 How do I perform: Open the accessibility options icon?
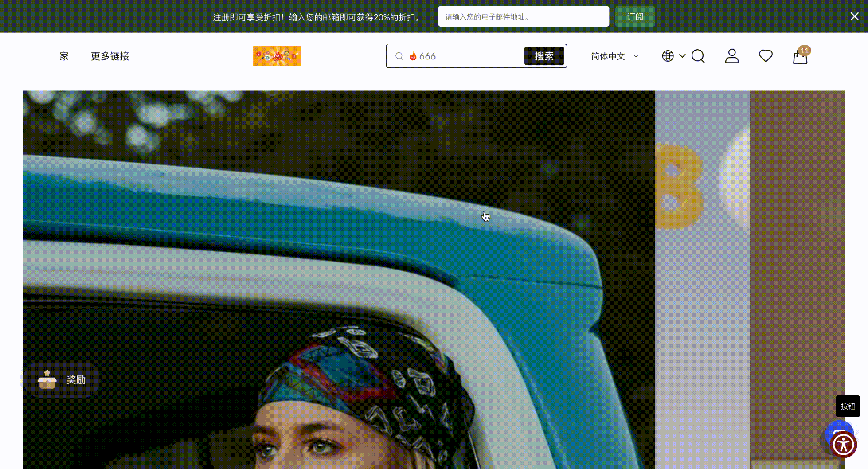pos(843,445)
